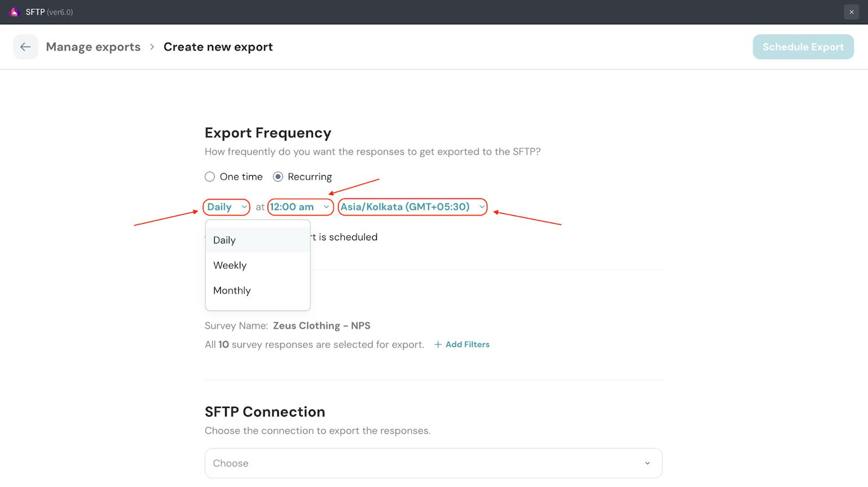Click the Schedule Export button
The image size is (868, 487).
[803, 47]
